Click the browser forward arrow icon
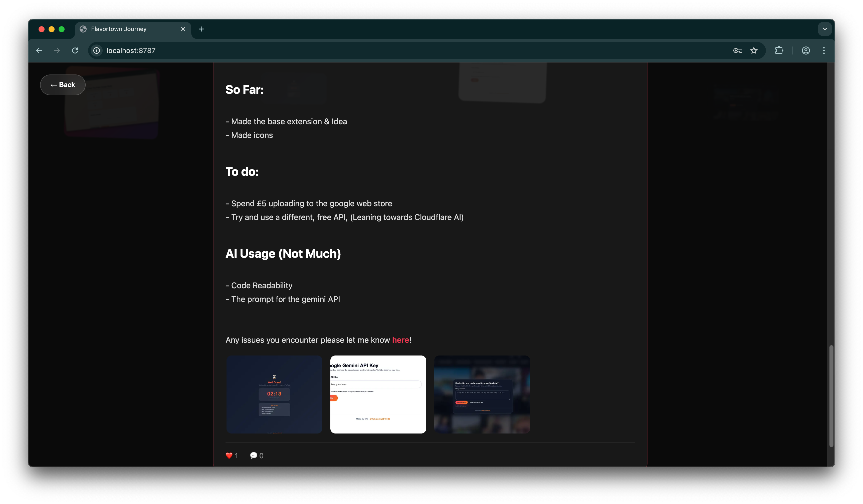Image resolution: width=863 pixels, height=504 pixels. pos(57,51)
